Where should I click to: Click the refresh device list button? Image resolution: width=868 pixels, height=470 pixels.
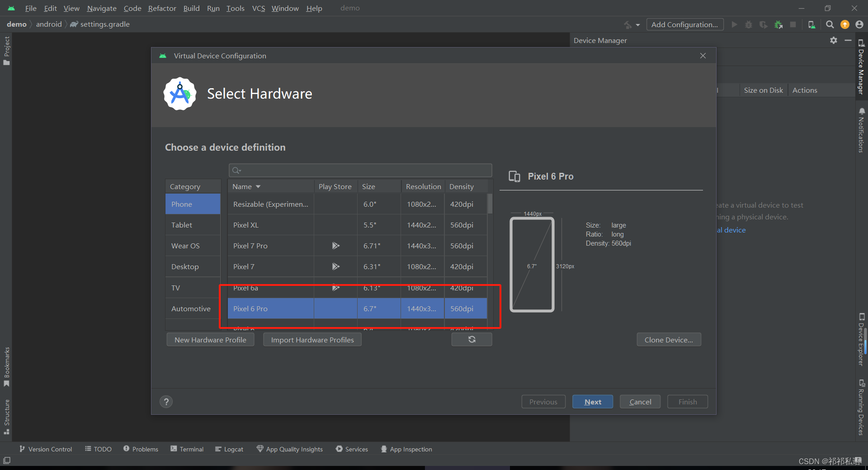click(x=472, y=339)
